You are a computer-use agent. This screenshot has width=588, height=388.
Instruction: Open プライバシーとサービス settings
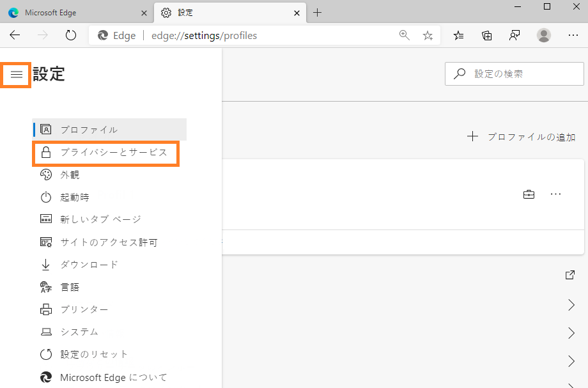tap(105, 152)
